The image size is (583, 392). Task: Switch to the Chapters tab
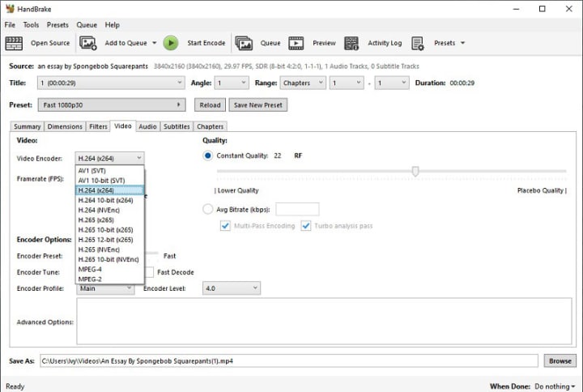coord(210,126)
